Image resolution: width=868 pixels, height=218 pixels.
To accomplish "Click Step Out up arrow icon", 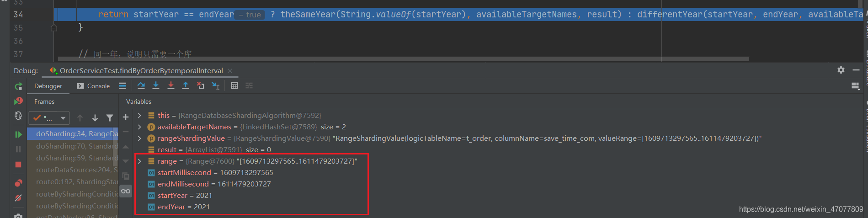I will (186, 85).
